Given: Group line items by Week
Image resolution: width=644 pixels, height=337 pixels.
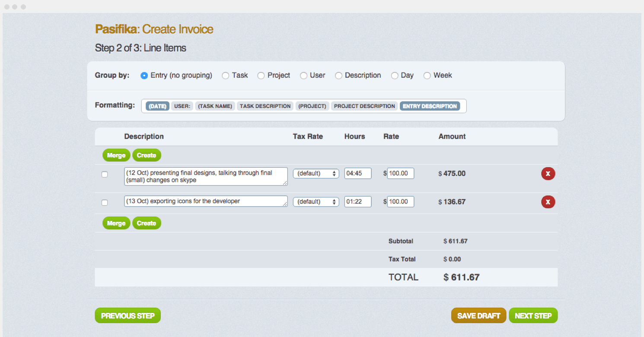Looking at the screenshot, I should pyautogui.click(x=427, y=76).
